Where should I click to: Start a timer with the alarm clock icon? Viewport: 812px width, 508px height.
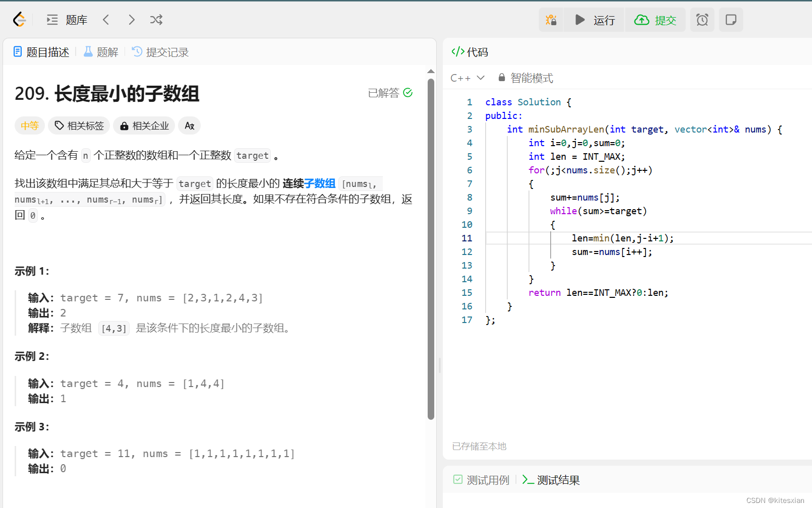tap(702, 20)
